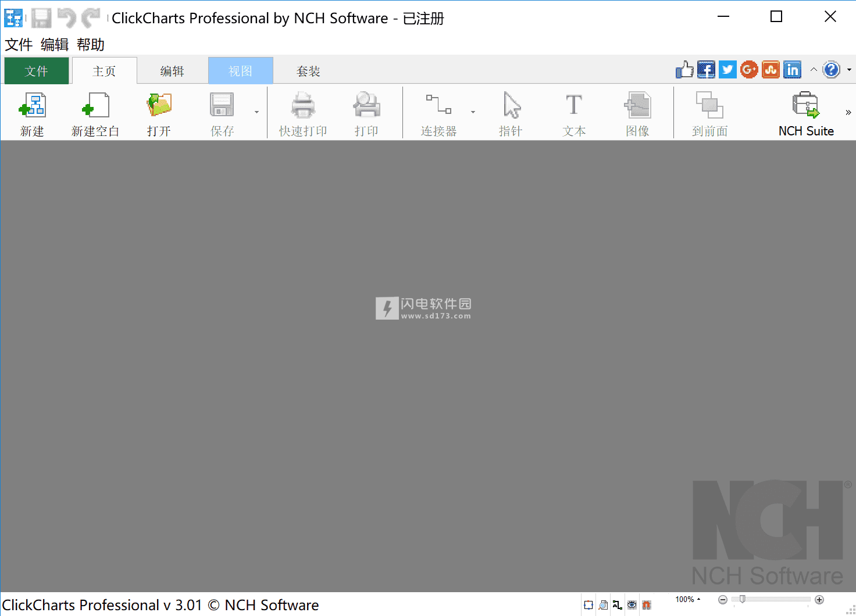
Task: Open the help dropdown arrow
Action: click(x=849, y=70)
